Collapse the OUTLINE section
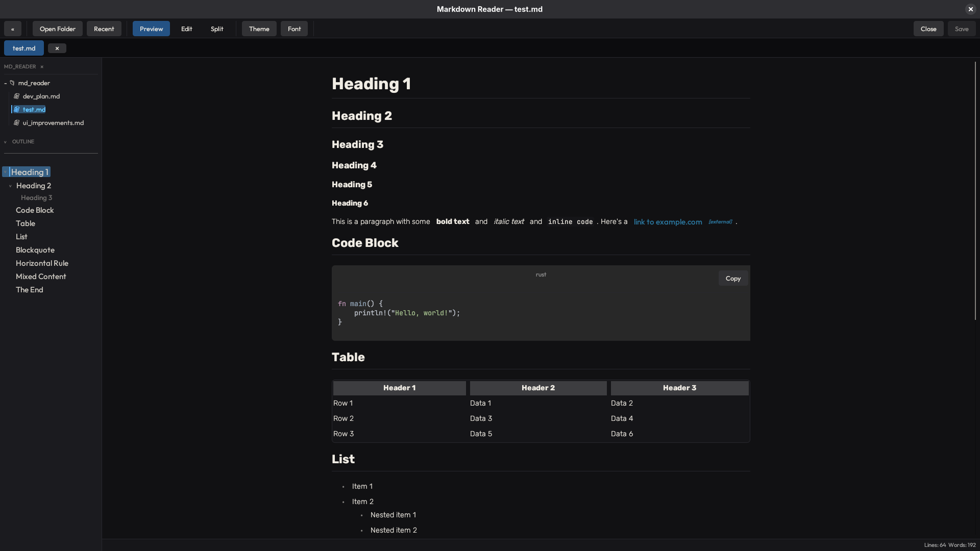Image resolution: width=980 pixels, height=551 pixels. (x=5, y=141)
